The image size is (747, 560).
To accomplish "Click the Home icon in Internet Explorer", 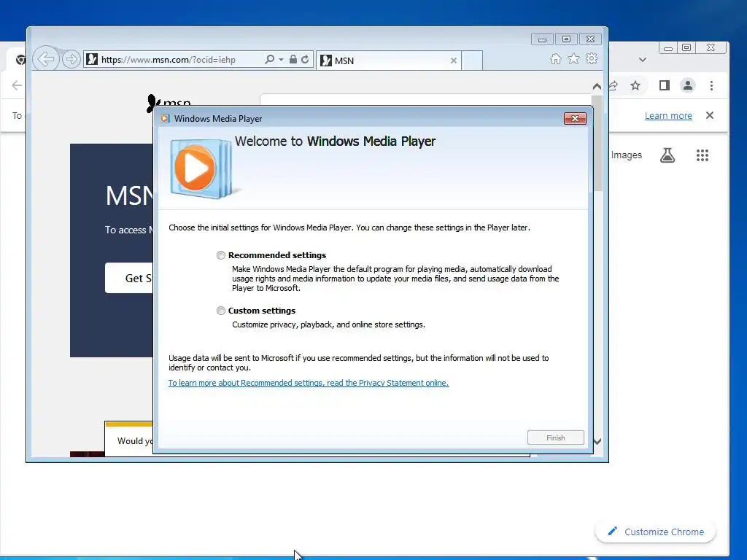I will (x=555, y=58).
